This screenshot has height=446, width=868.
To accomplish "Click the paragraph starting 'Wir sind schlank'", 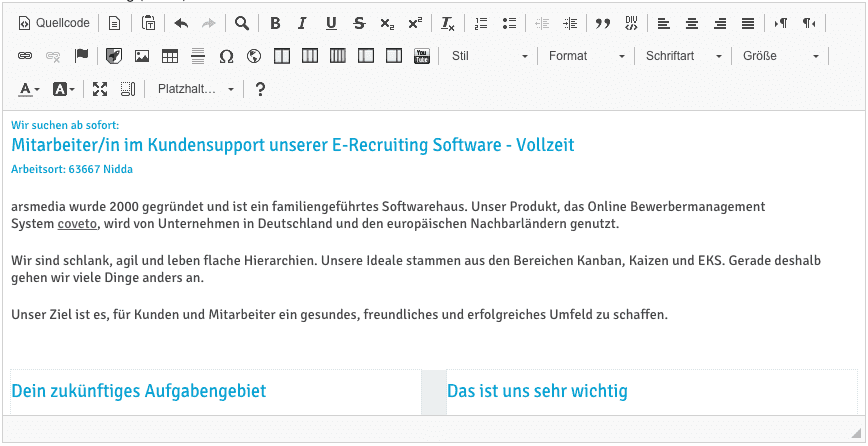I will click(x=416, y=269).
